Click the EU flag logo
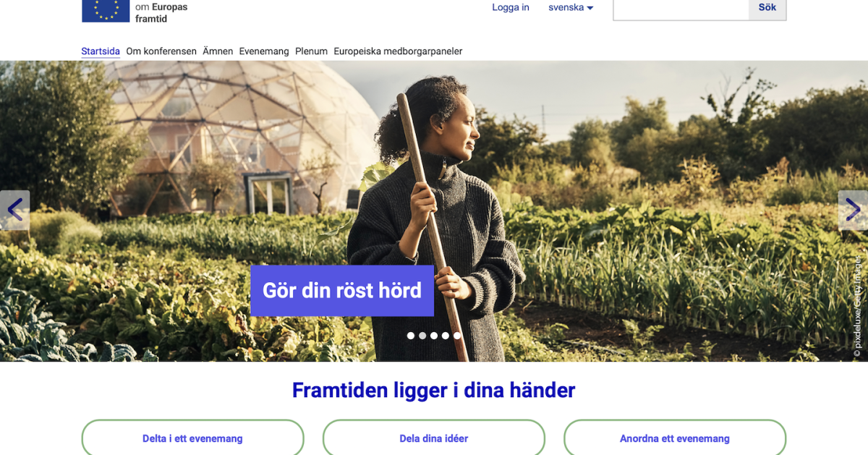 coord(106,10)
